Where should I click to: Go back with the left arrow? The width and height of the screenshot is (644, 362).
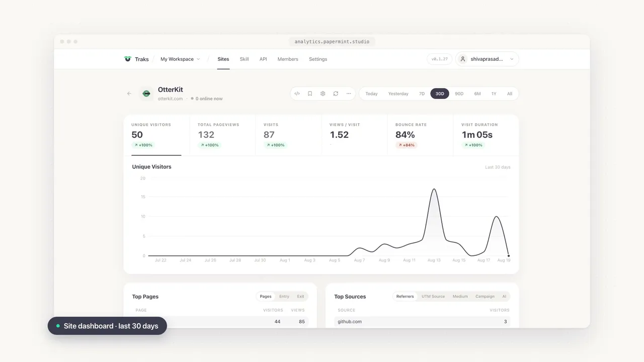[x=129, y=94]
